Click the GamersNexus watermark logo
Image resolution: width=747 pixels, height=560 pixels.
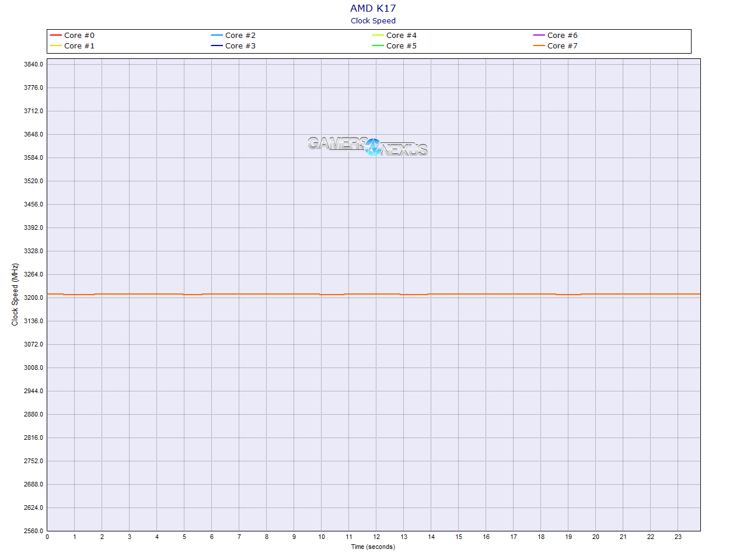tap(368, 146)
